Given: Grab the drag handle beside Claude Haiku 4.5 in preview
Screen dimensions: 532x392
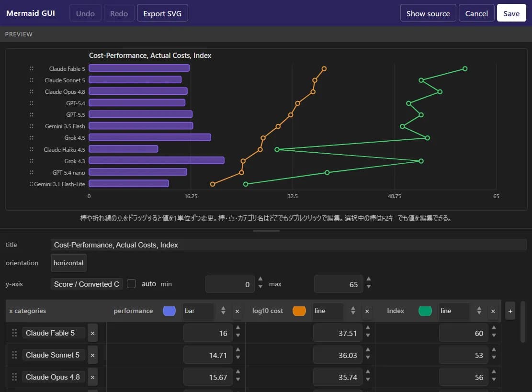Looking at the screenshot, I should pyautogui.click(x=32, y=149).
